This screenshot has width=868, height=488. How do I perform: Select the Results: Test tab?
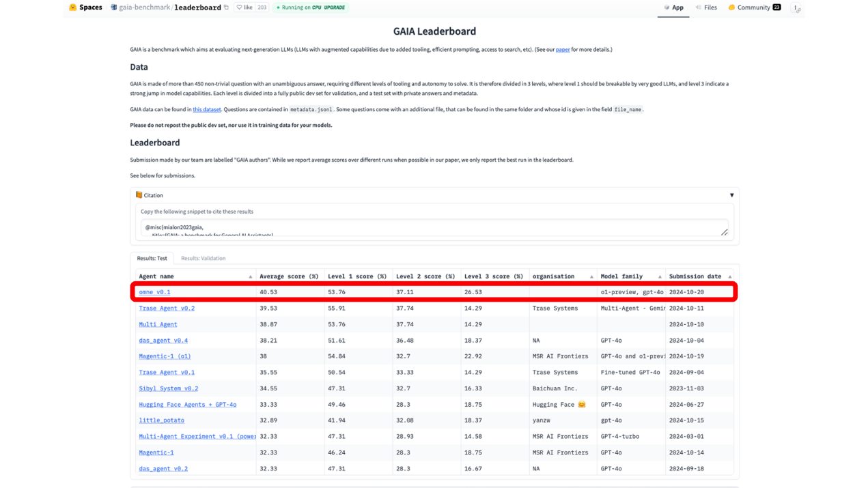[x=152, y=259]
